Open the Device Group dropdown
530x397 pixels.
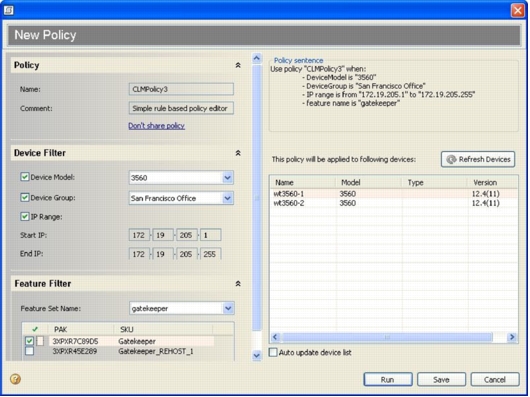(227, 198)
